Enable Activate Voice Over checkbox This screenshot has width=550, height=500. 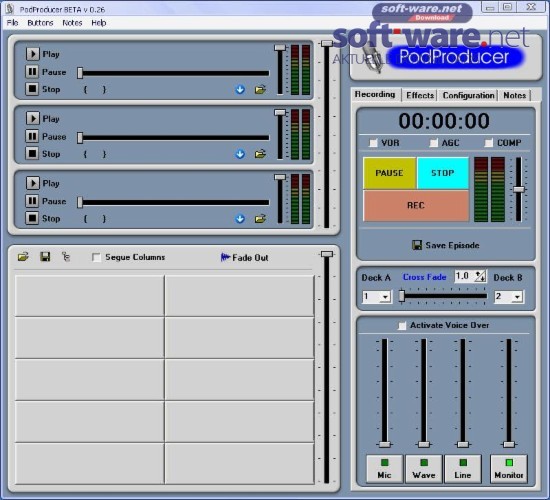(x=402, y=325)
